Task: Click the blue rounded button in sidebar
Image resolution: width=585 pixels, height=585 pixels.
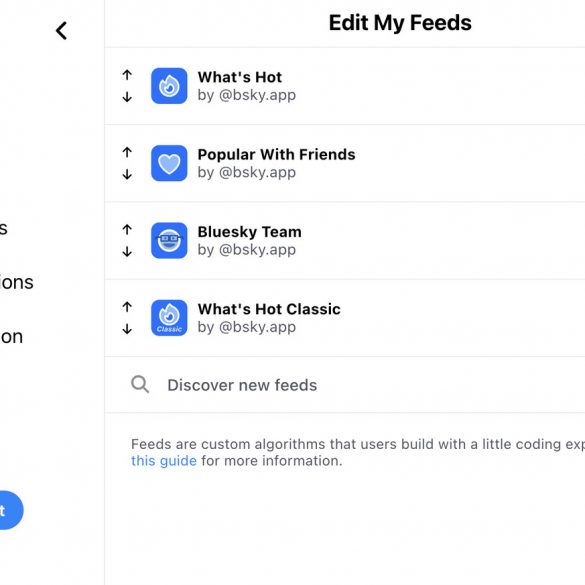Action: [10, 510]
